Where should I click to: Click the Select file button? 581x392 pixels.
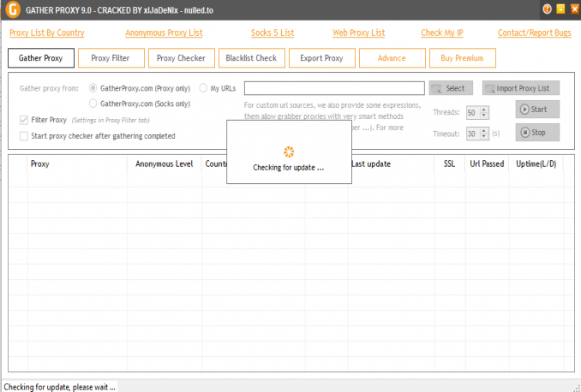[x=449, y=88]
